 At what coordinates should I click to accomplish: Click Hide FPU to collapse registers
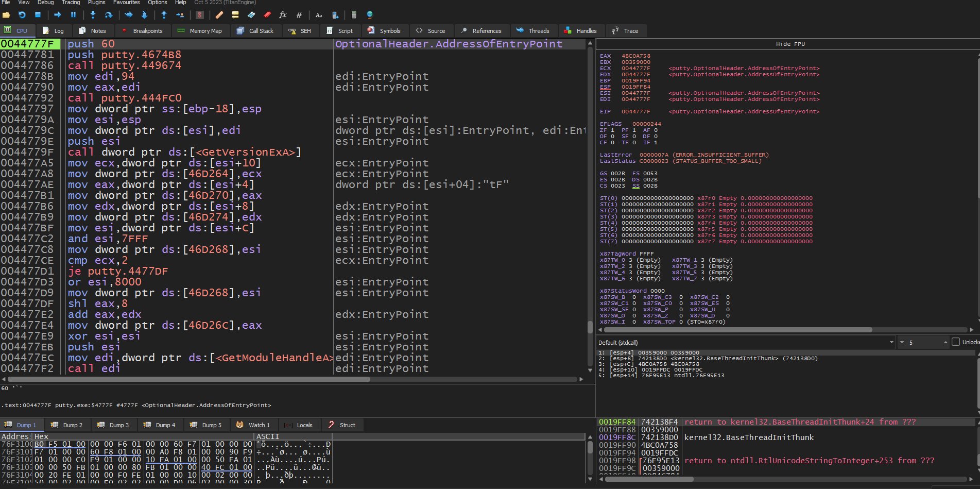click(x=790, y=44)
